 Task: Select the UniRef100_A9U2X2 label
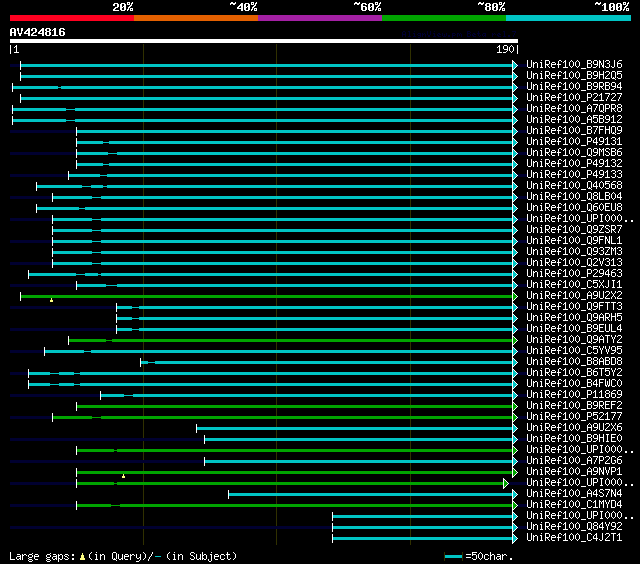point(574,296)
